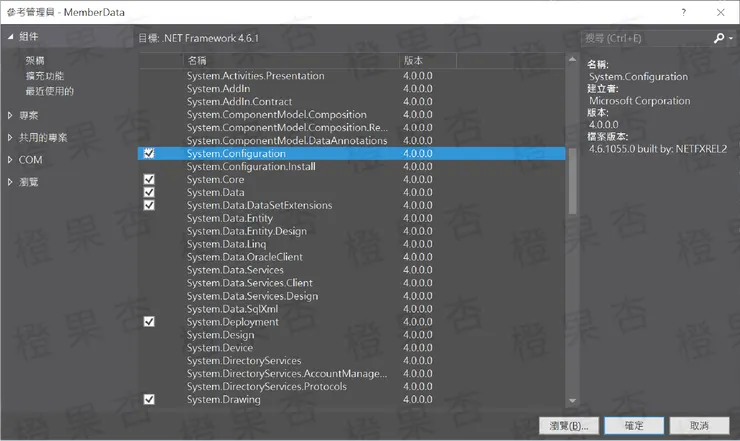Uncheck the System.Deployment checkbox
This screenshot has height=441, width=740.
pyautogui.click(x=149, y=322)
